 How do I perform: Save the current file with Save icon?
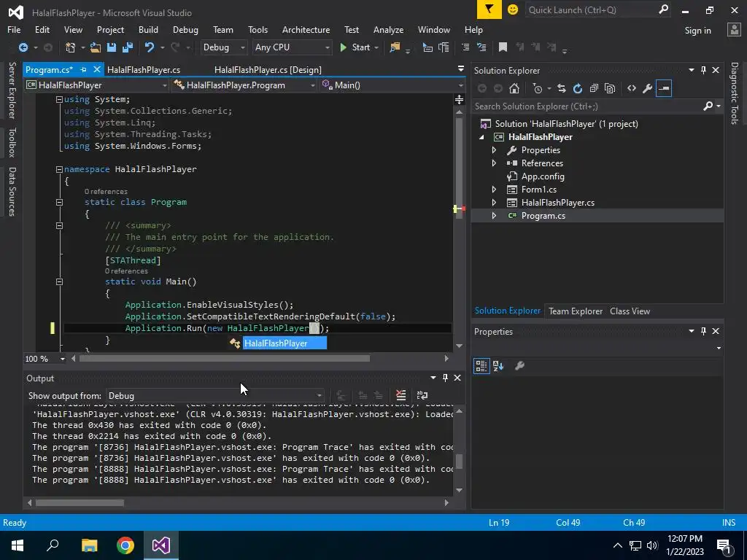pos(112,47)
